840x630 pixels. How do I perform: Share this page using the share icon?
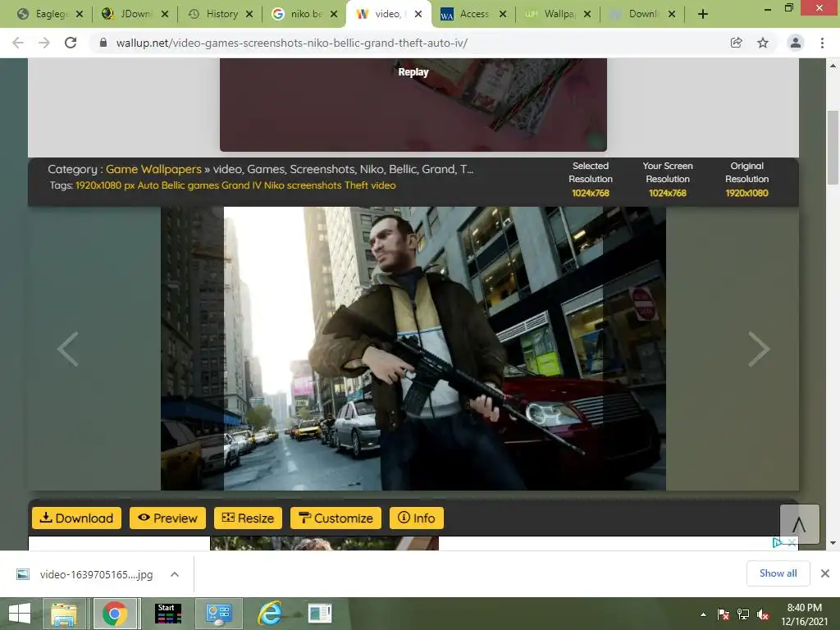736,43
